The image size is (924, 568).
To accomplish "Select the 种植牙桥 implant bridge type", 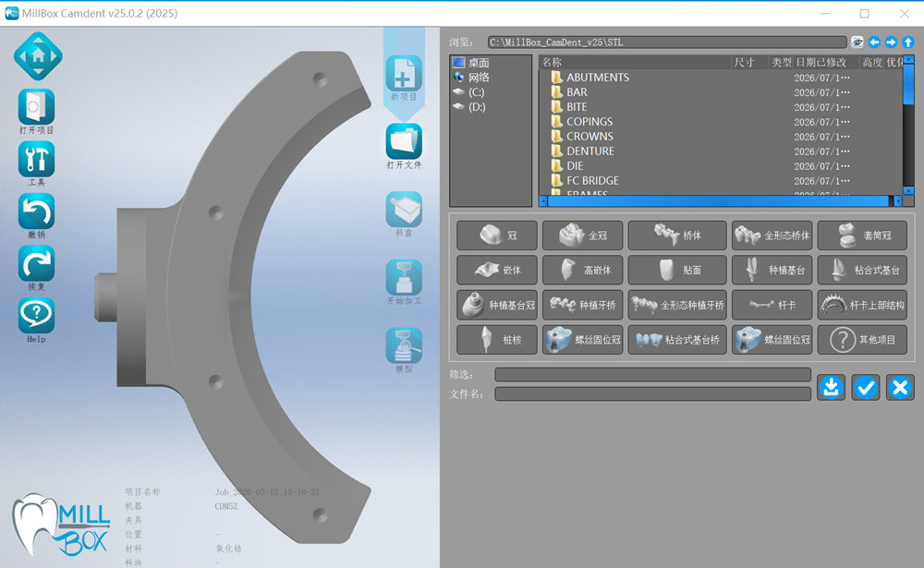I will click(583, 305).
